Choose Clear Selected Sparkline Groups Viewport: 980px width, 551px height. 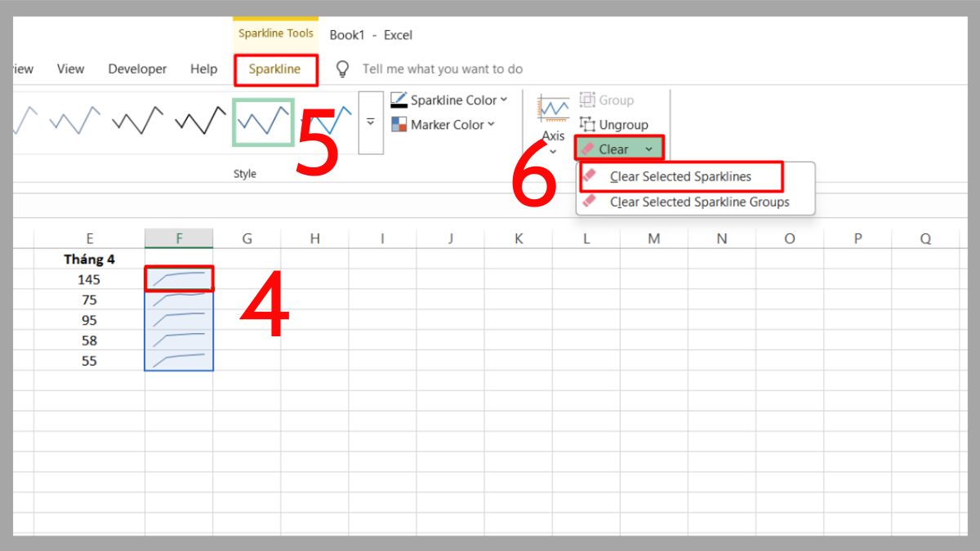pyautogui.click(x=699, y=202)
